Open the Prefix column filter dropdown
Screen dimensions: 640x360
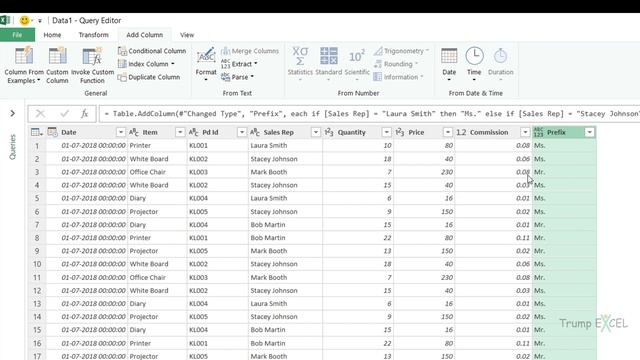point(589,132)
